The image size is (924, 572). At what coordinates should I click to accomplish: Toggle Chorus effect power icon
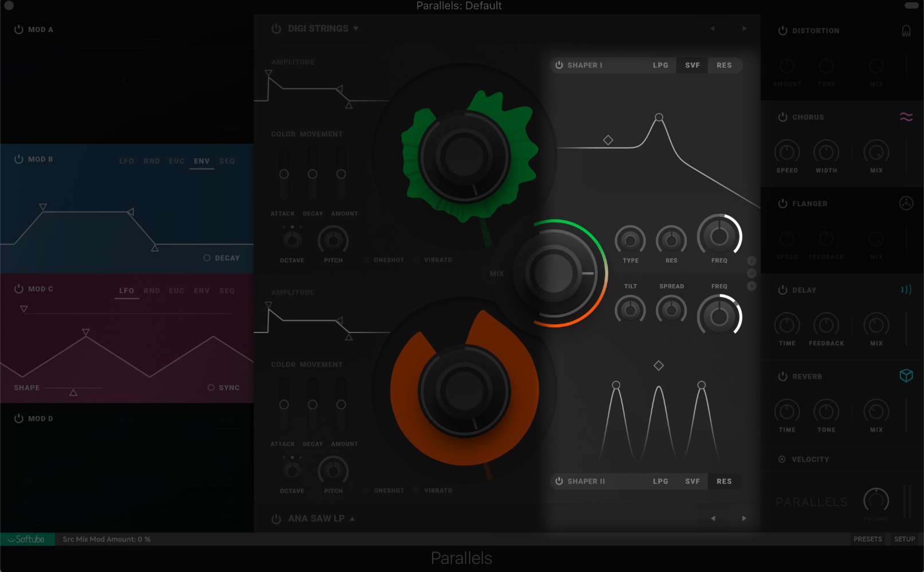pyautogui.click(x=782, y=117)
